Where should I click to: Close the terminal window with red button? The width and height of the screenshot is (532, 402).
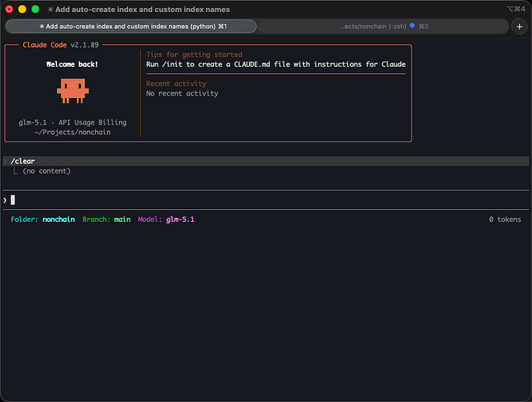(9, 9)
